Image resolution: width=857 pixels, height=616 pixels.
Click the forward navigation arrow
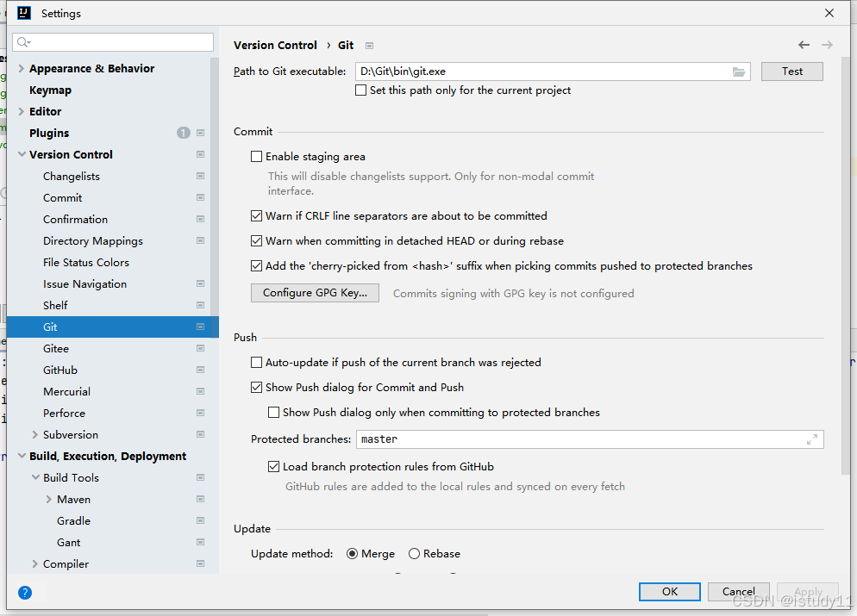point(827,45)
